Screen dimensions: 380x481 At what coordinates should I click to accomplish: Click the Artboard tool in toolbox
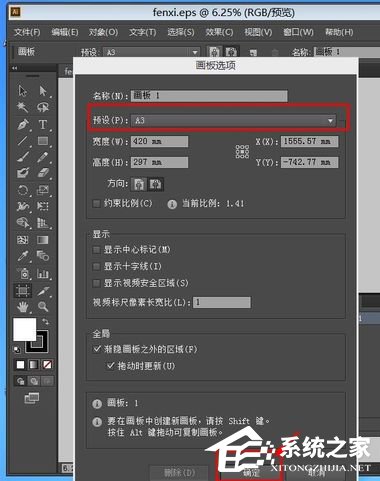point(22,291)
